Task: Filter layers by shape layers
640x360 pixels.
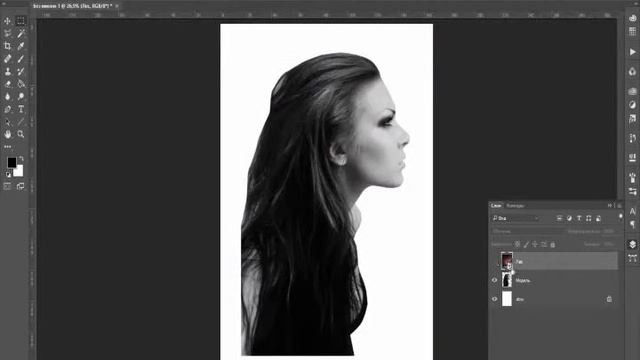Action: click(589, 218)
